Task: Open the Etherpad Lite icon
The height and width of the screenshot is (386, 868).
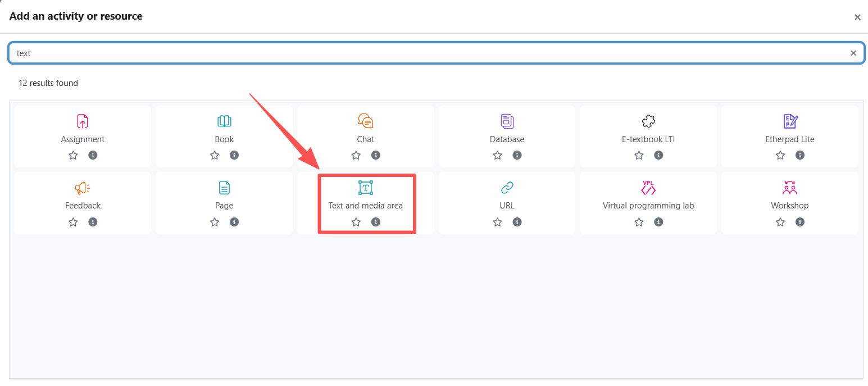Action: click(x=790, y=121)
